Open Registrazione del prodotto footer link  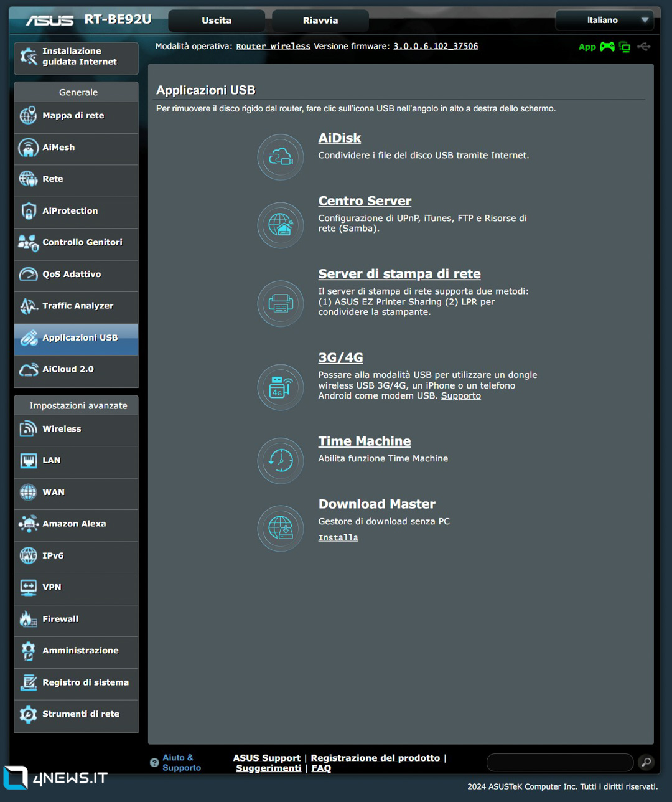[375, 758]
